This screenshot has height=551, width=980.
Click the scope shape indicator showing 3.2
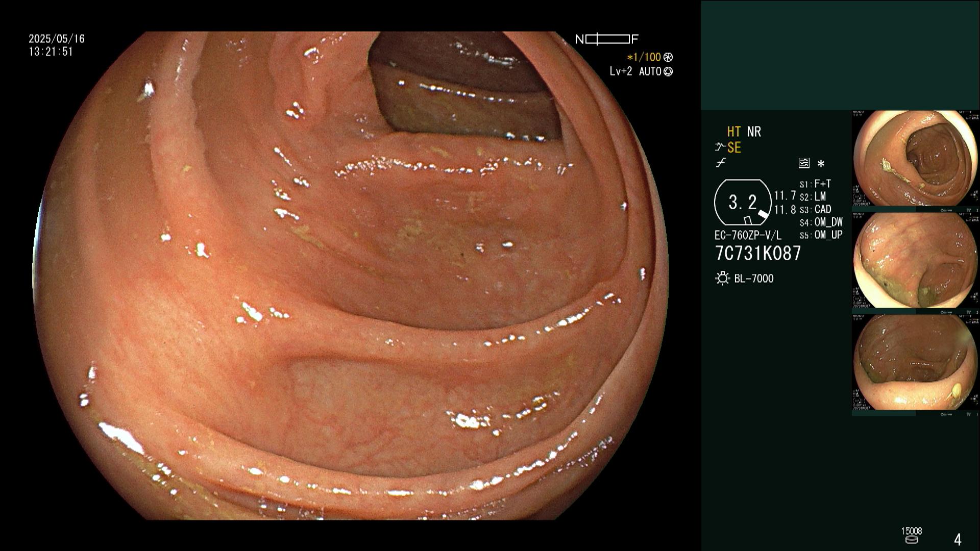point(743,203)
